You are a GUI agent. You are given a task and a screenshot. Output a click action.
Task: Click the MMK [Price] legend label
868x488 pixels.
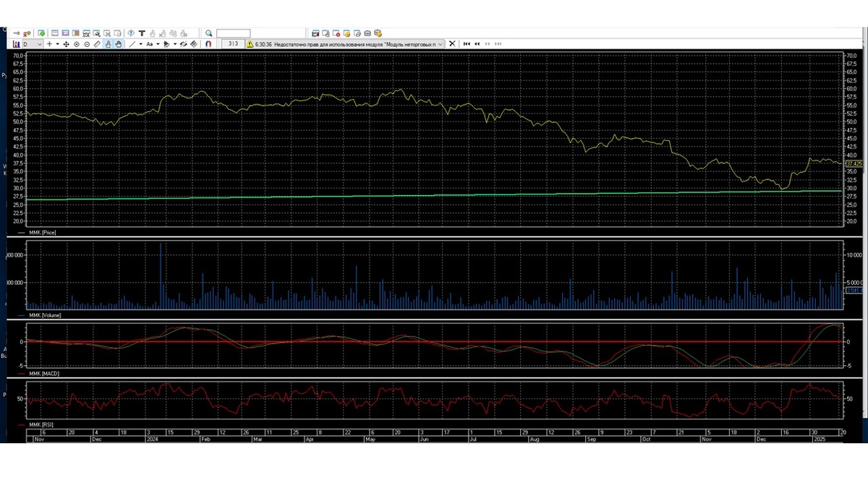pos(43,232)
